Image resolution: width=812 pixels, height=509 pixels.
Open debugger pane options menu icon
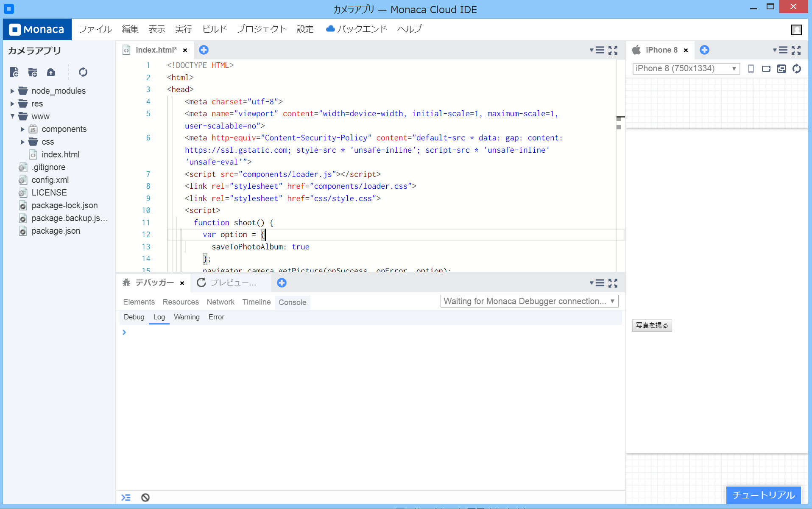point(597,283)
